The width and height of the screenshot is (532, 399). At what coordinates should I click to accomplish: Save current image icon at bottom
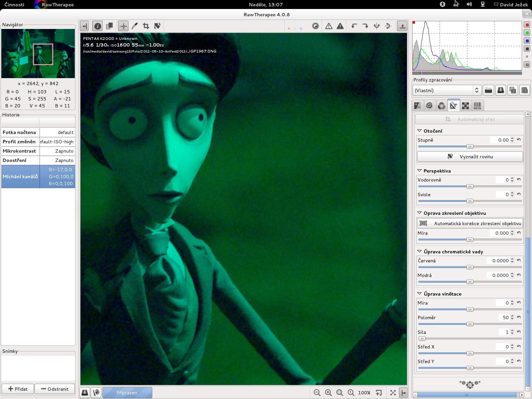tap(85, 393)
